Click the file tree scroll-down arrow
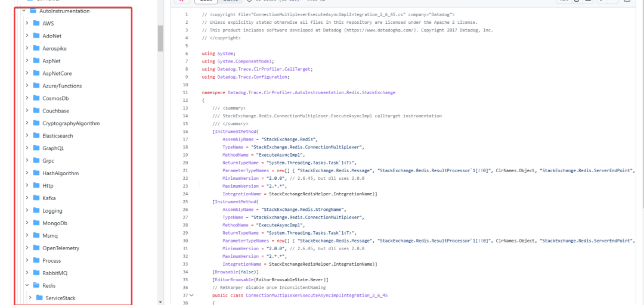The height and width of the screenshot is (305, 644). pos(160,302)
